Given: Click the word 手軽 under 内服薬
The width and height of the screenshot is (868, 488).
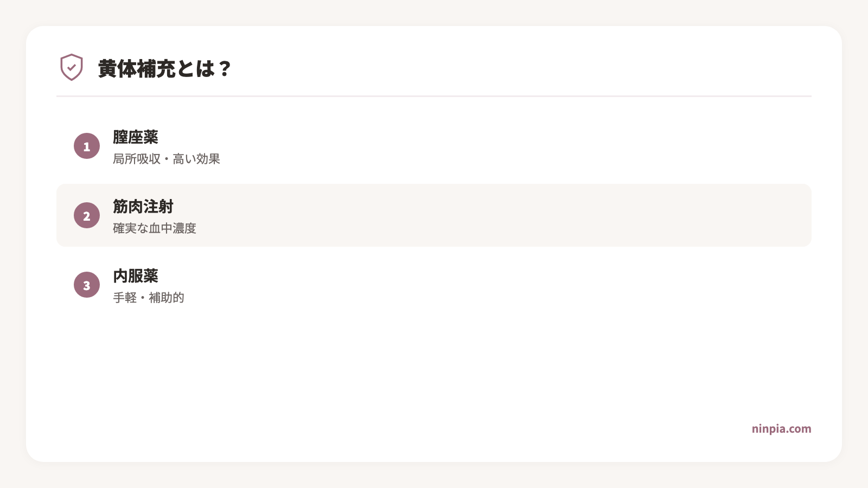Looking at the screenshot, I should tap(125, 298).
